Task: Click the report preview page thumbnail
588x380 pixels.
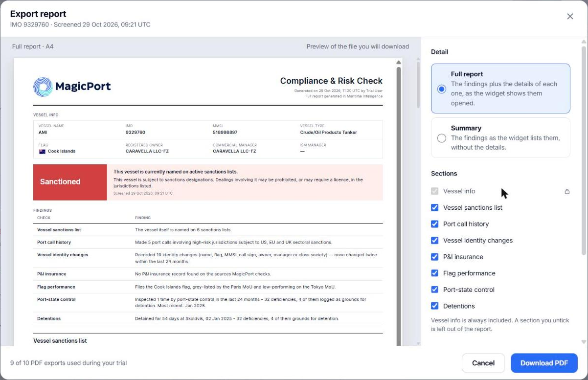Action: pyautogui.click(x=208, y=202)
